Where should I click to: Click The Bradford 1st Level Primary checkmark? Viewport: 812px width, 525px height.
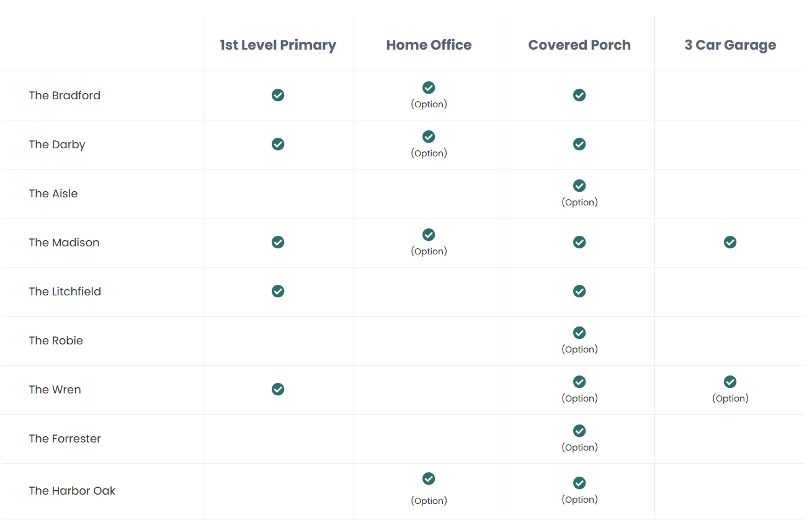(x=278, y=95)
